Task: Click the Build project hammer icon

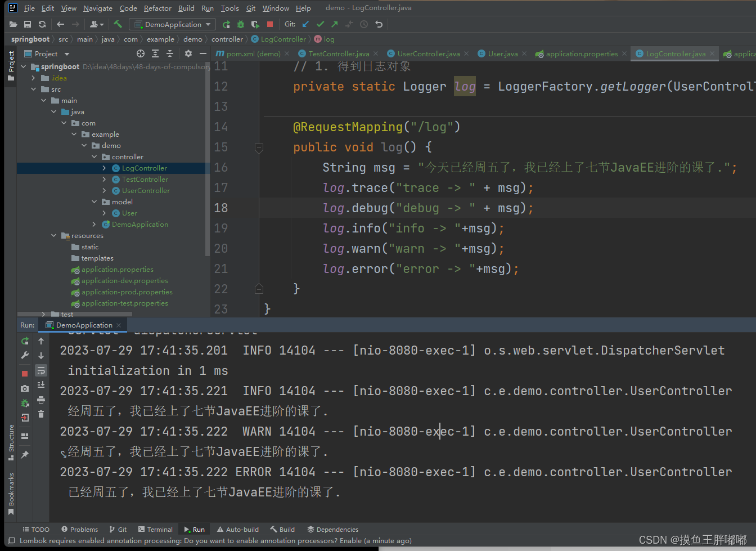Action: [118, 24]
